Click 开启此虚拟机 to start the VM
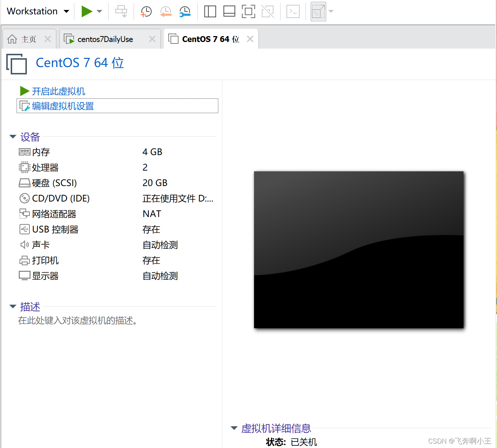The image size is (497, 448). point(58,91)
